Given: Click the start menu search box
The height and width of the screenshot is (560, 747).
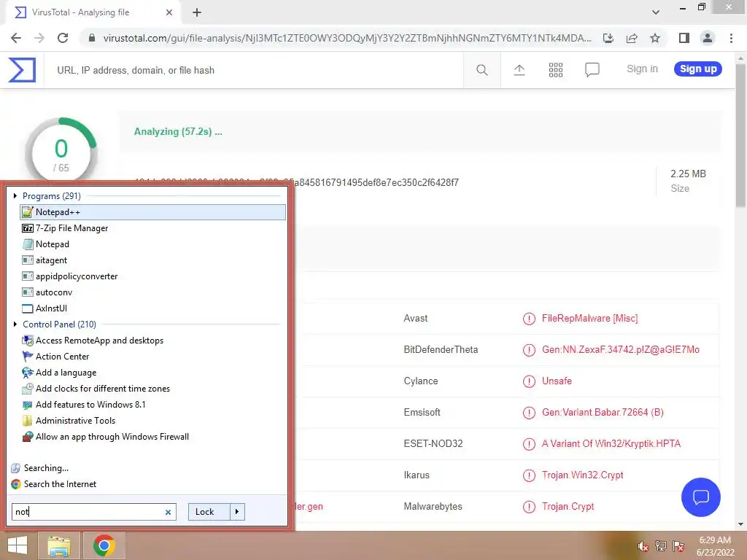Looking at the screenshot, I should [94, 512].
